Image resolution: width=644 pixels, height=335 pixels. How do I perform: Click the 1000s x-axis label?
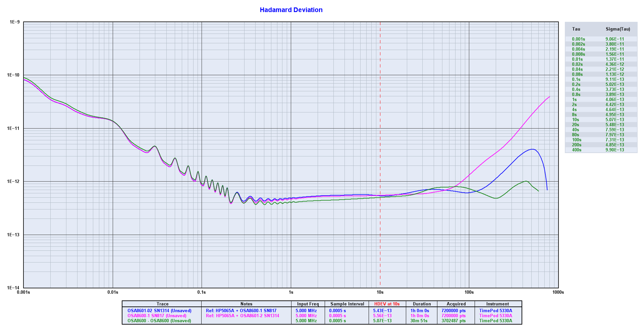point(558,292)
